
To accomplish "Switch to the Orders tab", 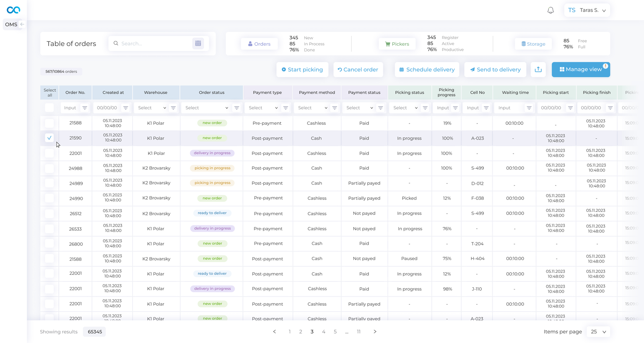I will pos(259,44).
